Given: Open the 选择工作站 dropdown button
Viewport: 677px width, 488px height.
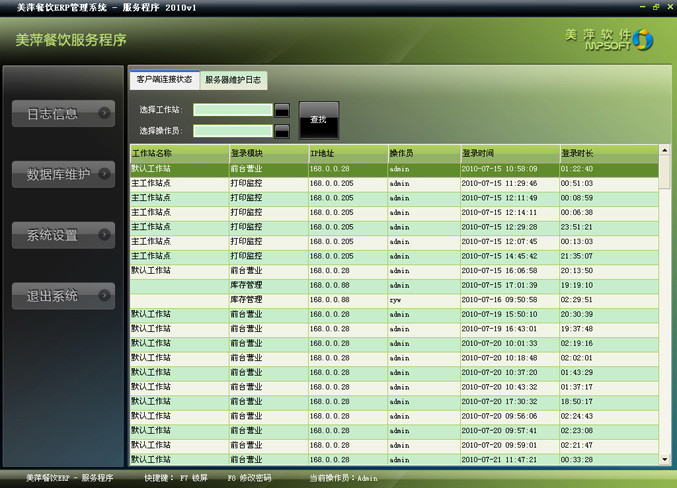Looking at the screenshot, I should 282,110.
